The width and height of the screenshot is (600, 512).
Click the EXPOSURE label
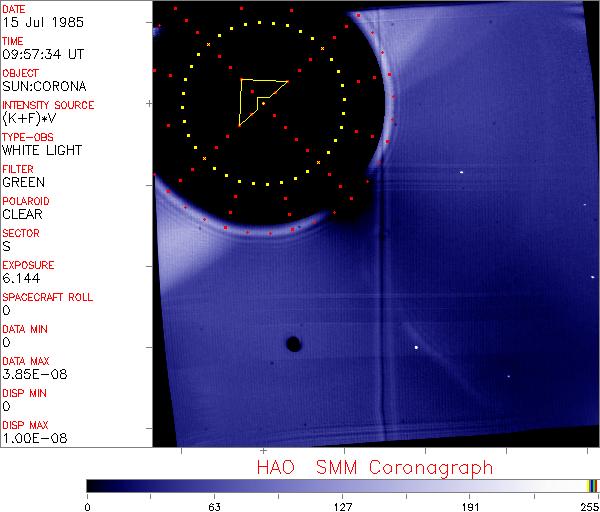28,265
